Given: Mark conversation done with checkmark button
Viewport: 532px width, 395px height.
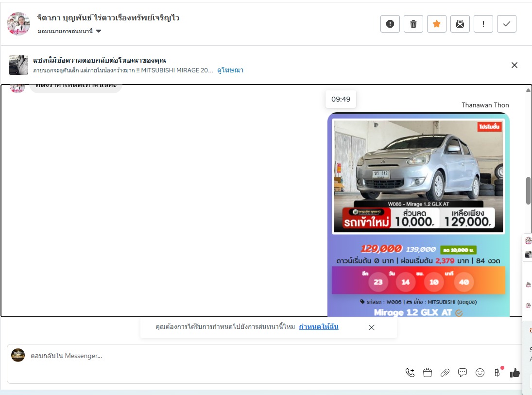Looking at the screenshot, I should (506, 24).
